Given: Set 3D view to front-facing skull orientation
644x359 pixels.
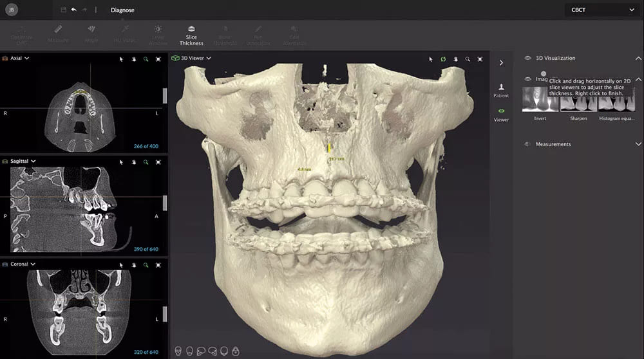Looking at the screenshot, I should (x=177, y=351).
